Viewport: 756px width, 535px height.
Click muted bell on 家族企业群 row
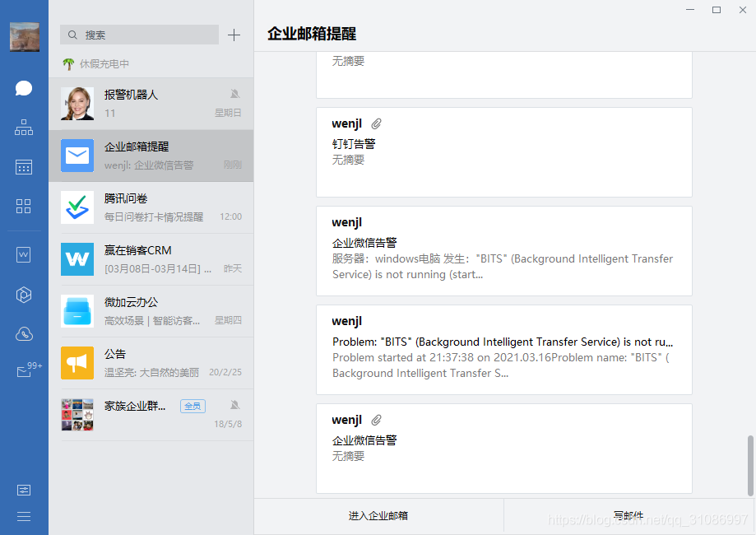click(234, 405)
